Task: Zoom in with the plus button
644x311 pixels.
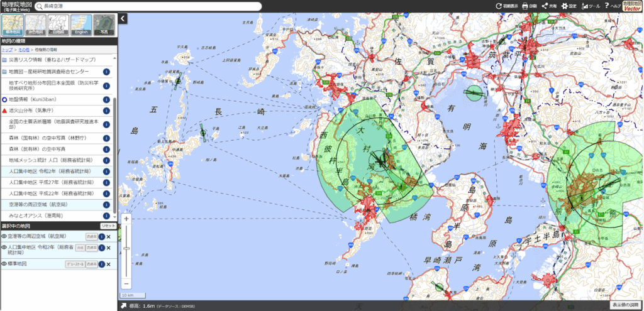Action: pos(126,219)
